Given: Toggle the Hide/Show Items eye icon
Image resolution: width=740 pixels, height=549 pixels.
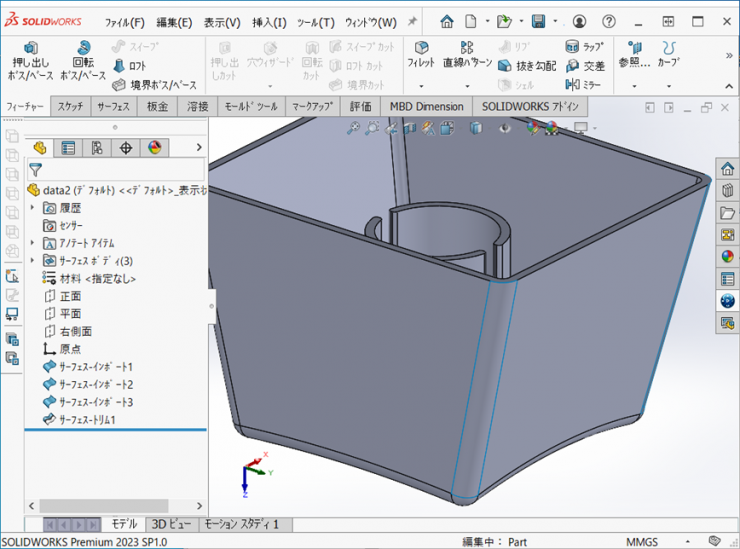Looking at the screenshot, I should pyautogui.click(x=506, y=127).
